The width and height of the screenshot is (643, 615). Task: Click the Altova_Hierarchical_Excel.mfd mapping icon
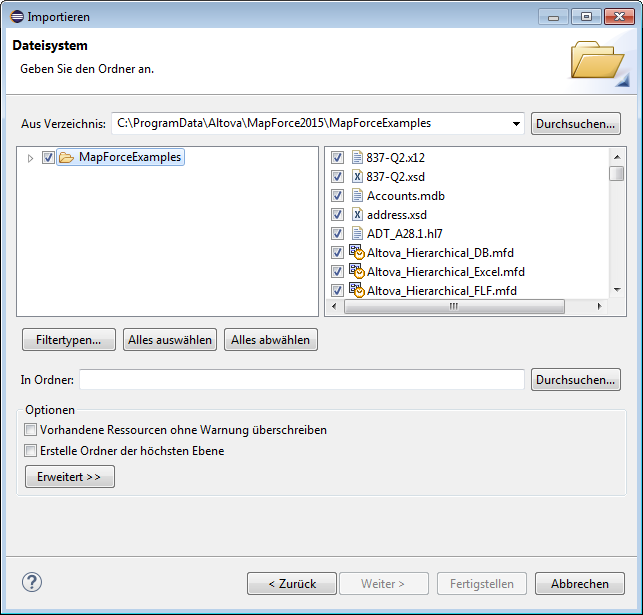coord(356,271)
